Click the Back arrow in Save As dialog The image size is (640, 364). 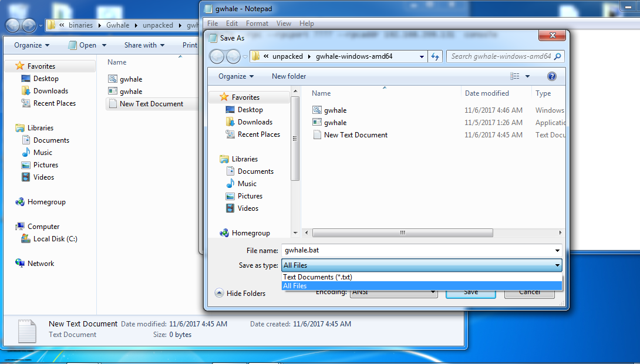pyautogui.click(x=217, y=56)
